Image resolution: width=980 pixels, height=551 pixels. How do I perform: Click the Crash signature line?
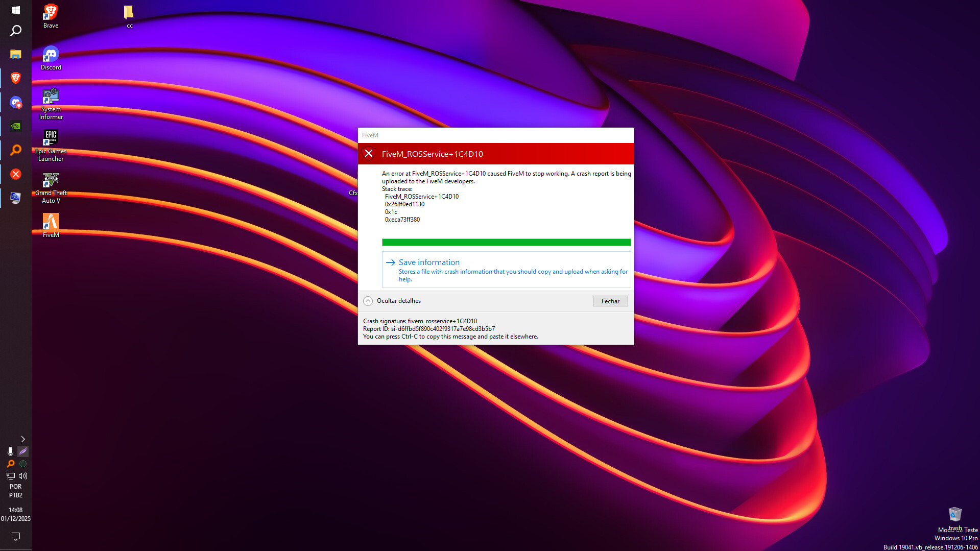pos(420,321)
